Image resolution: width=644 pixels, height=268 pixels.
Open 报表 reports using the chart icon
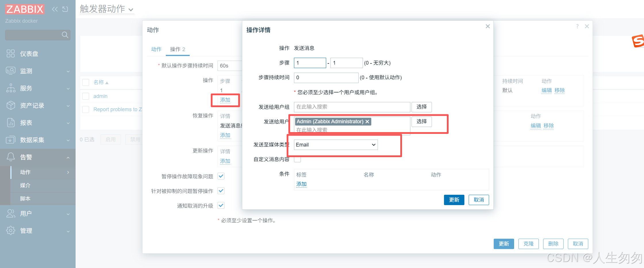[x=11, y=123]
